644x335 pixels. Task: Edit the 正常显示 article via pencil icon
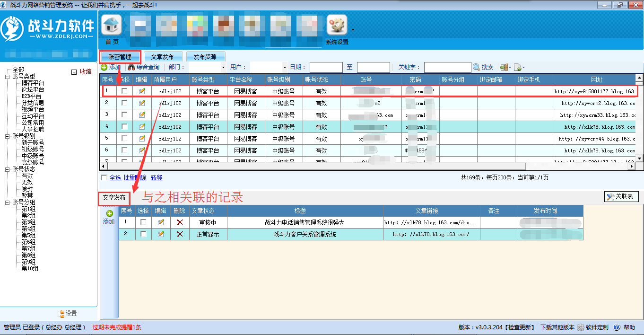point(161,234)
